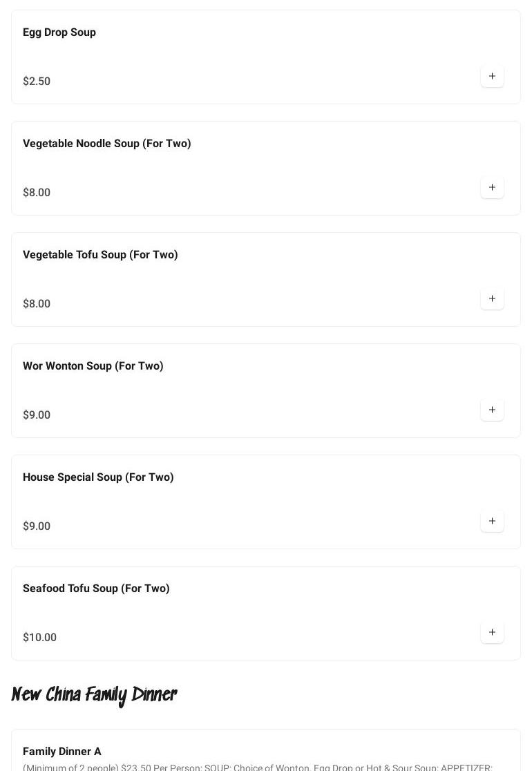Open Vegetable Noodle Soup (For Two) title
The image size is (532, 771).
(x=107, y=144)
